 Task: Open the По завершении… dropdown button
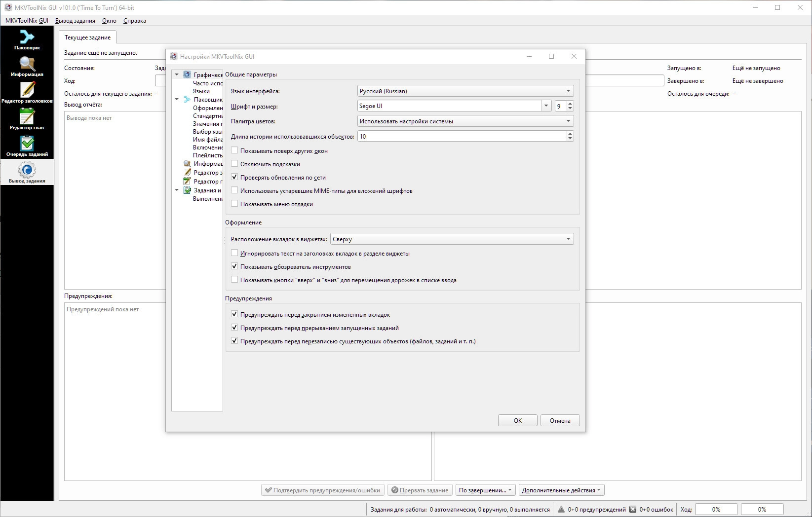[x=486, y=490]
